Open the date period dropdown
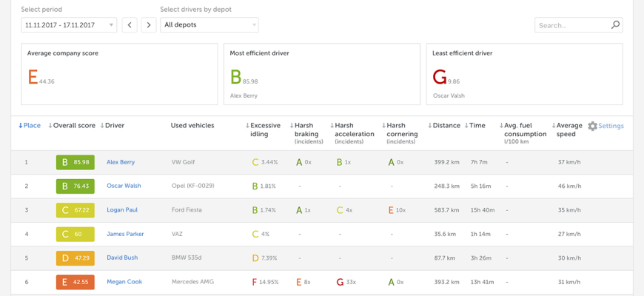Image resolution: width=644 pixels, height=296 pixels. pyautogui.click(x=70, y=25)
